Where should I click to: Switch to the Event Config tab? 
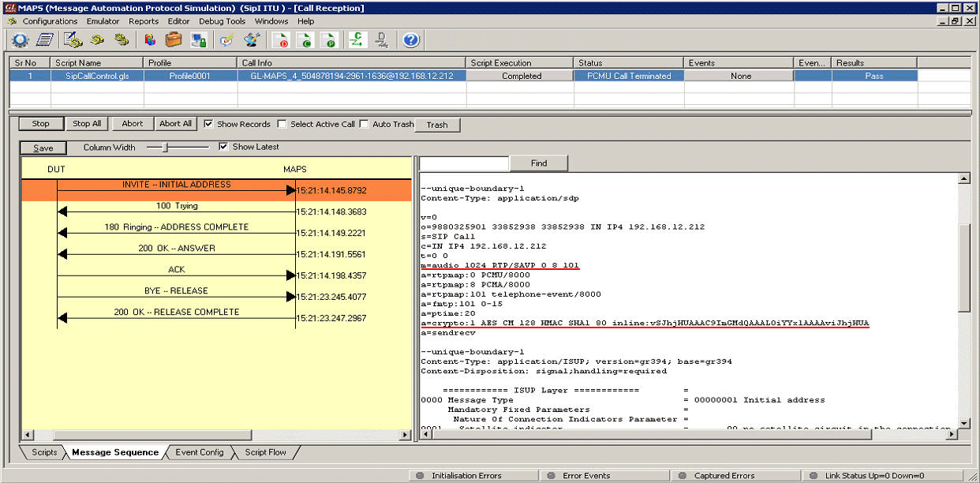click(199, 453)
